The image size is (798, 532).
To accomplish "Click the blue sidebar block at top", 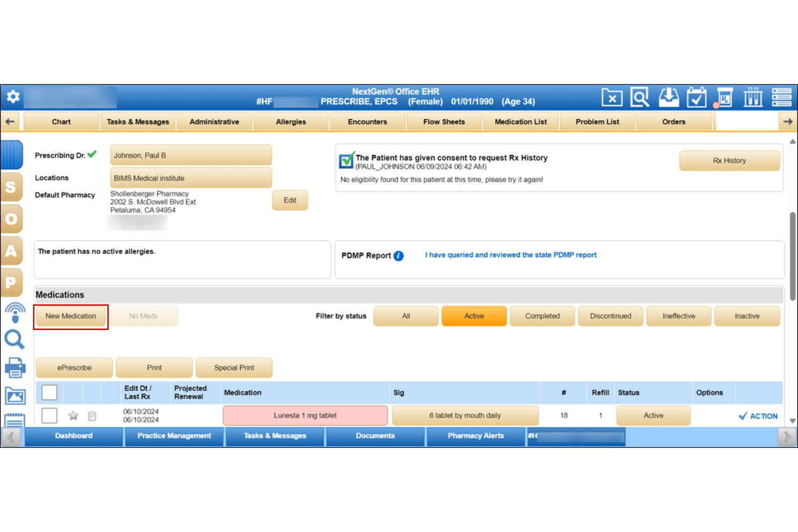I will pyautogui.click(x=11, y=155).
